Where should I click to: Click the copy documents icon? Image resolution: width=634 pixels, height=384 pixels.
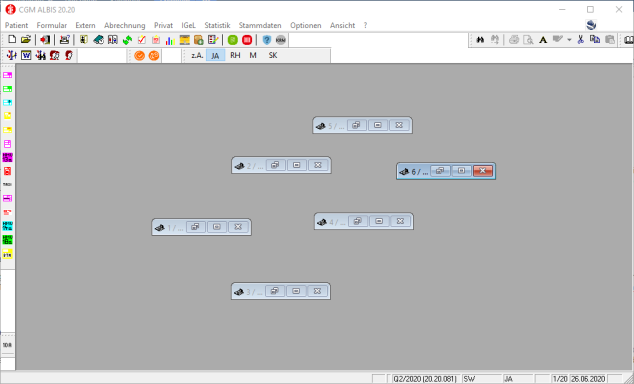(x=595, y=40)
